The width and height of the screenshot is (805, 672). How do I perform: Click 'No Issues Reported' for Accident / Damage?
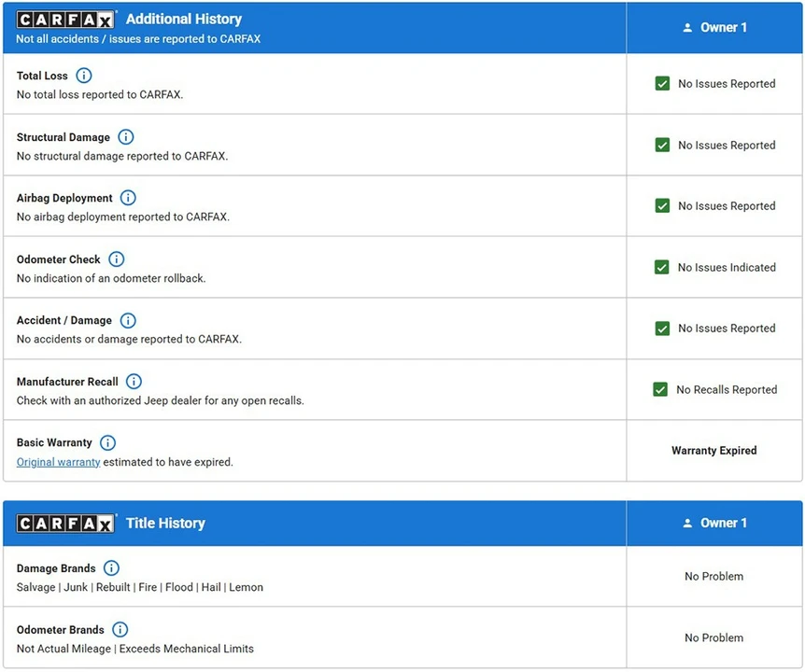727,329
